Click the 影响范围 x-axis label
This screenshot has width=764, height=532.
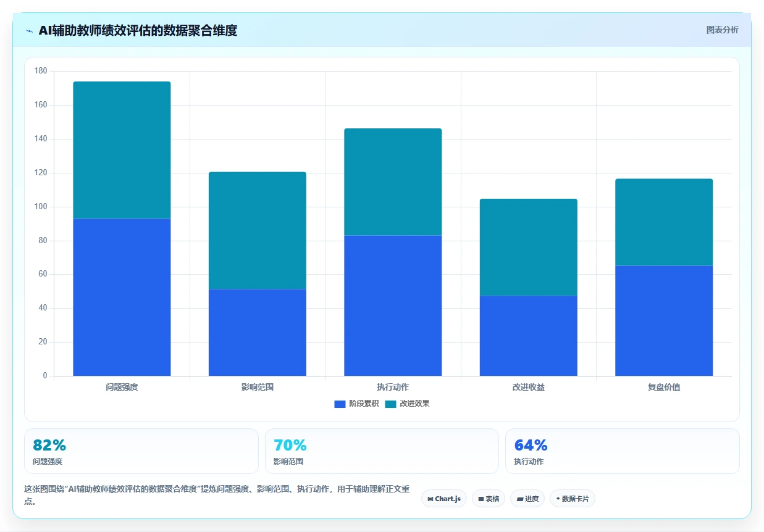(x=257, y=388)
